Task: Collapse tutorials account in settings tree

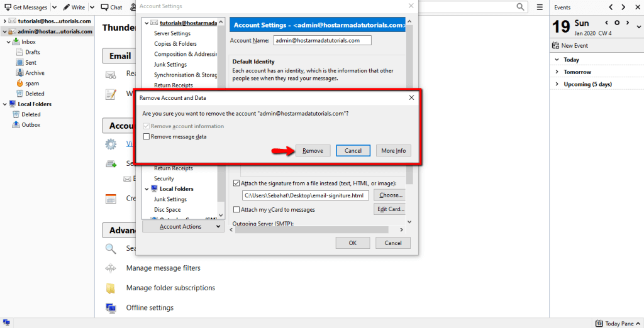Action: [147, 23]
